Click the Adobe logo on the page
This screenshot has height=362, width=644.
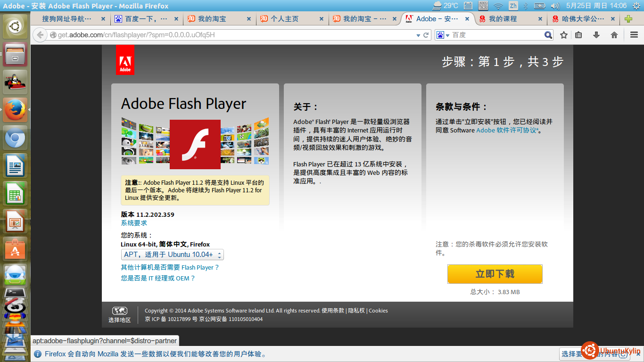click(x=125, y=60)
